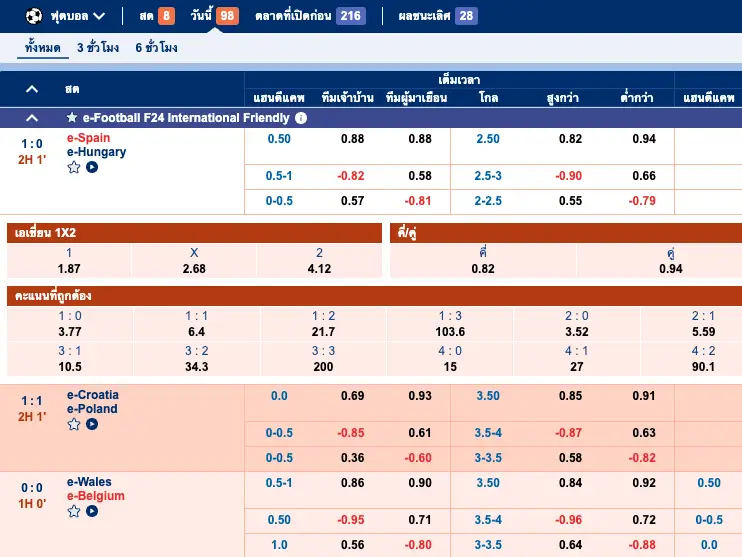Select home handicap 0.5-1 odds -0.82

click(x=351, y=176)
